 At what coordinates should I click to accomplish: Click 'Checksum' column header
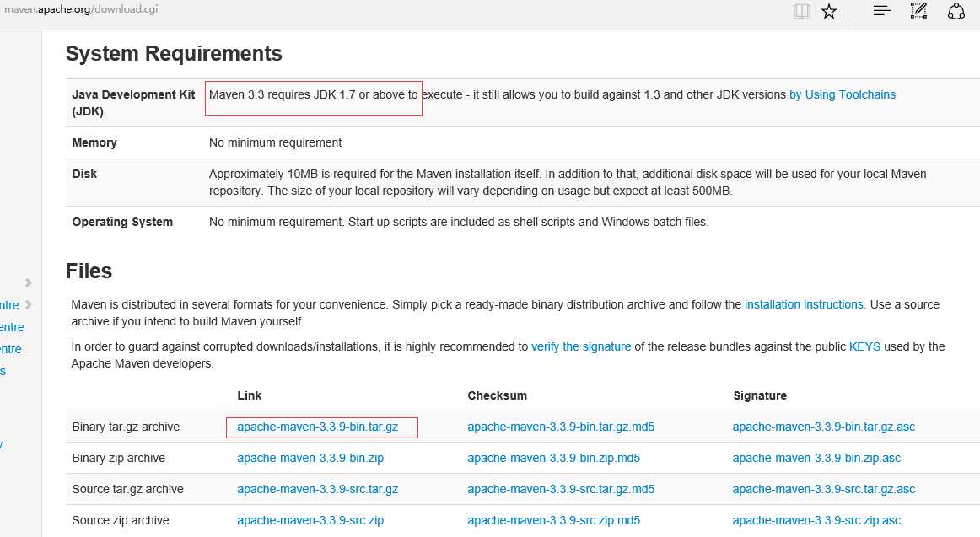(x=497, y=395)
